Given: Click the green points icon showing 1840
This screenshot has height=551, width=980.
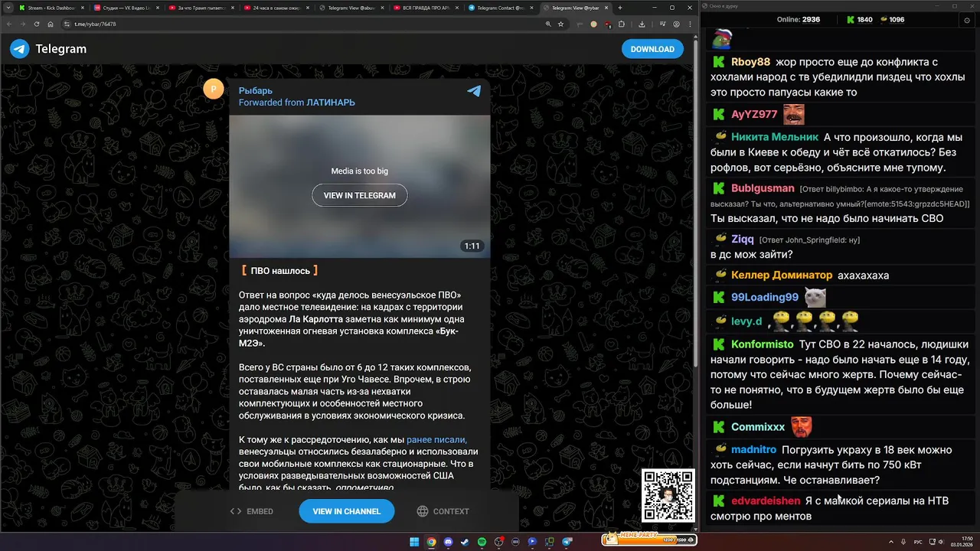Looking at the screenshot, I should (850, 19).
